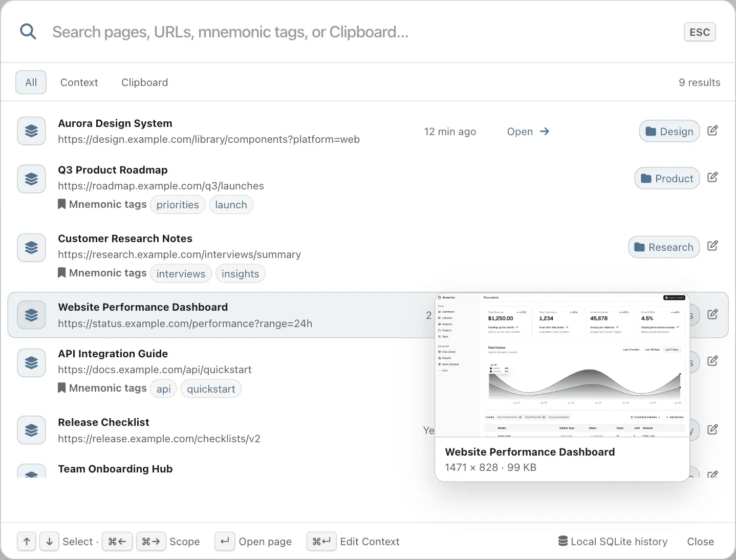
Task: Click the Customer Research Notes title
Action: click(x=125, y=239)
